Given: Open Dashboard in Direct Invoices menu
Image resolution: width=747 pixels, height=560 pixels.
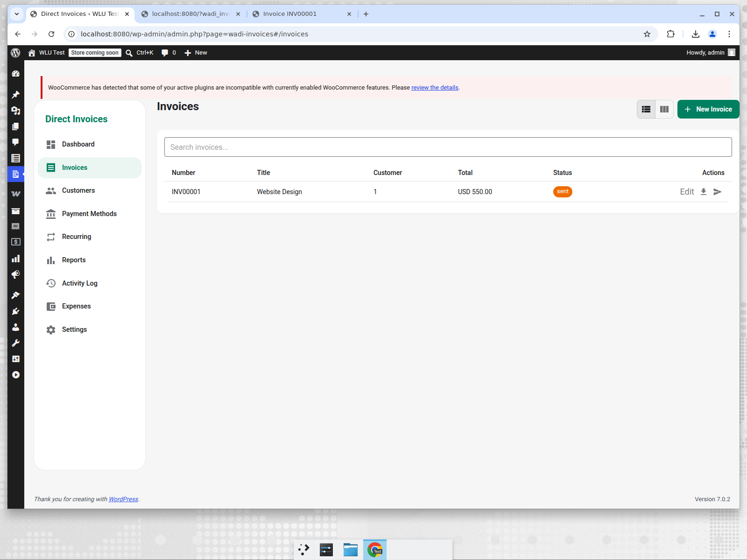Looking at the screenshot, I should click(90, 144).
